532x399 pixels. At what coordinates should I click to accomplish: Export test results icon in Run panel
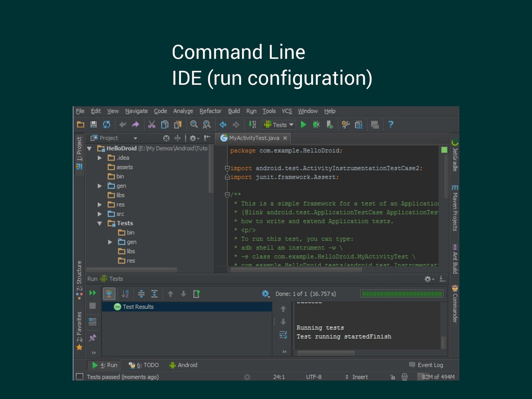[196, 294]
